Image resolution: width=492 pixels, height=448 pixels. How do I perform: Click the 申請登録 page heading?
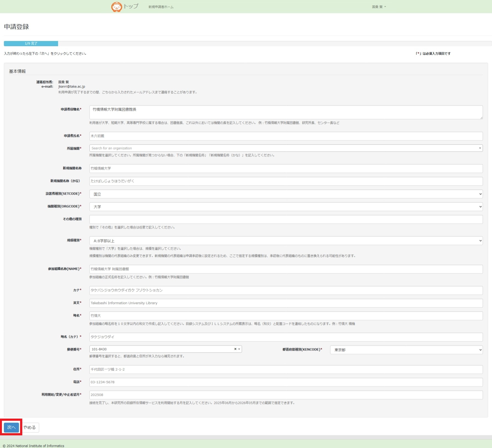[x=17, y=27]
